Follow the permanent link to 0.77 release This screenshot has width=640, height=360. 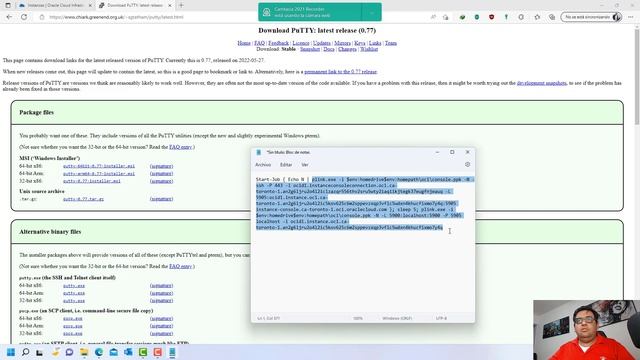(340, 72)
